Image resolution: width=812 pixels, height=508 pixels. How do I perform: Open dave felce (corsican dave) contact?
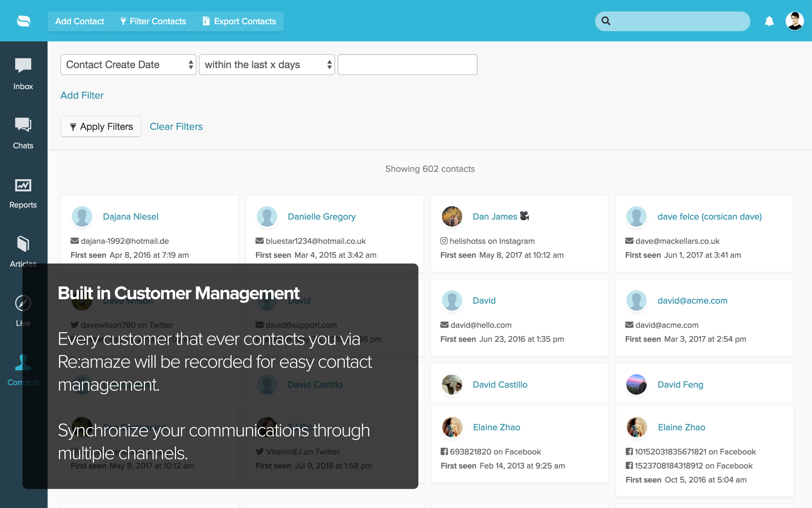click(x=709, y=217)
